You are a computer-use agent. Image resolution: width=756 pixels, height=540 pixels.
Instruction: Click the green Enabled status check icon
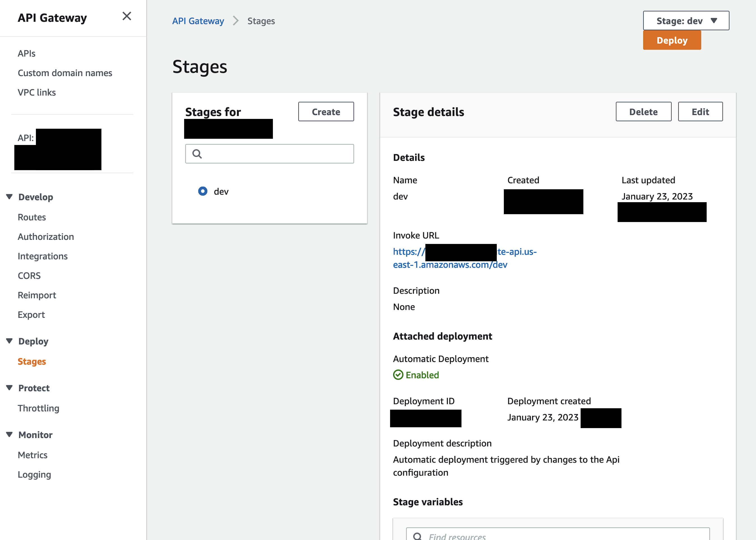398,375
